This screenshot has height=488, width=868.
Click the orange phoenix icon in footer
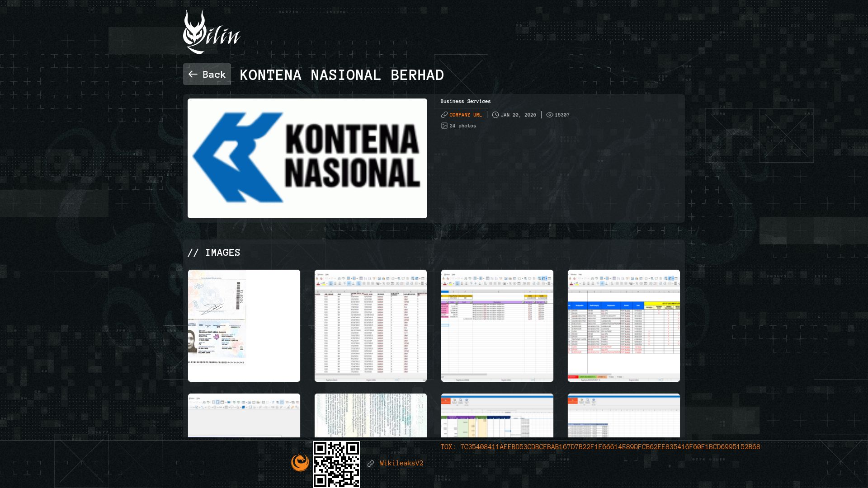click(x=300, y=463)
